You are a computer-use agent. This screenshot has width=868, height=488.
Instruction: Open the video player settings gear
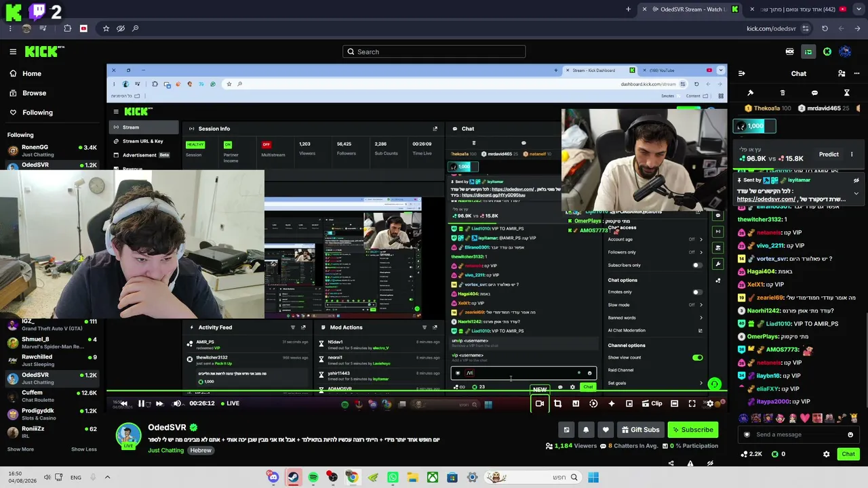(x=710, y=403)
